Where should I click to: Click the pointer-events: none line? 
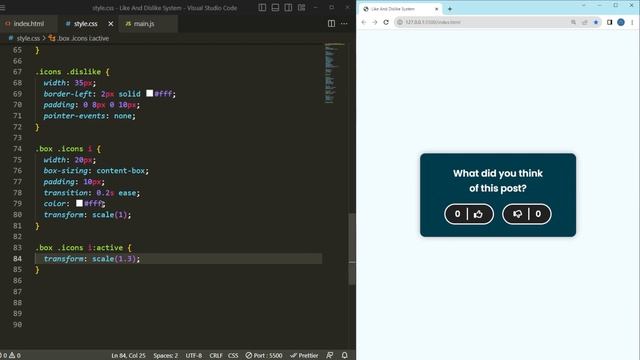click(x=89, y=116)
